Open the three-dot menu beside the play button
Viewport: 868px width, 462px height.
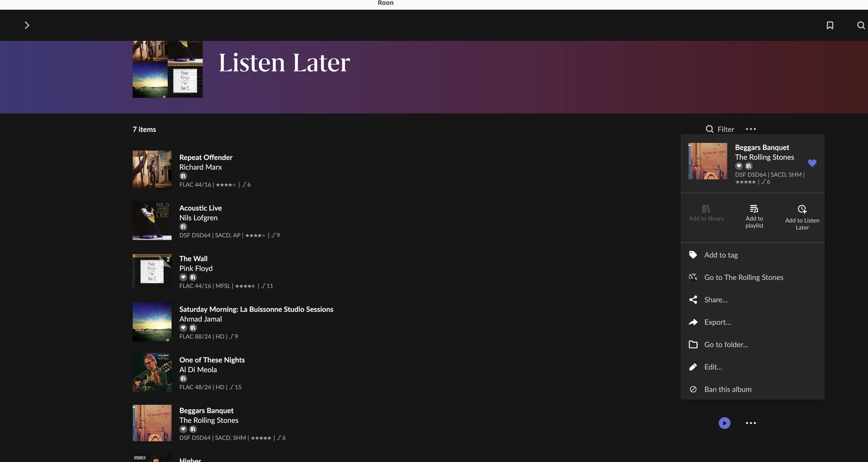(750, 423)
